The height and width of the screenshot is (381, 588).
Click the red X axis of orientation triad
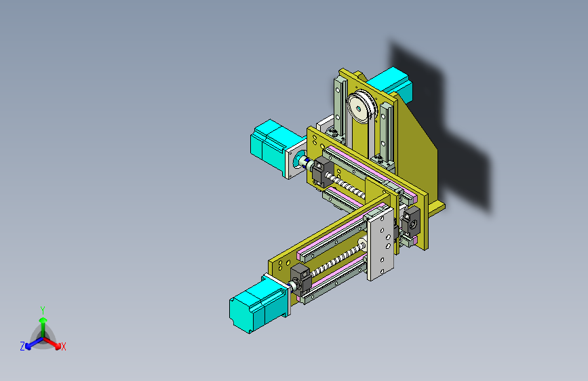(x=54, y=343)
